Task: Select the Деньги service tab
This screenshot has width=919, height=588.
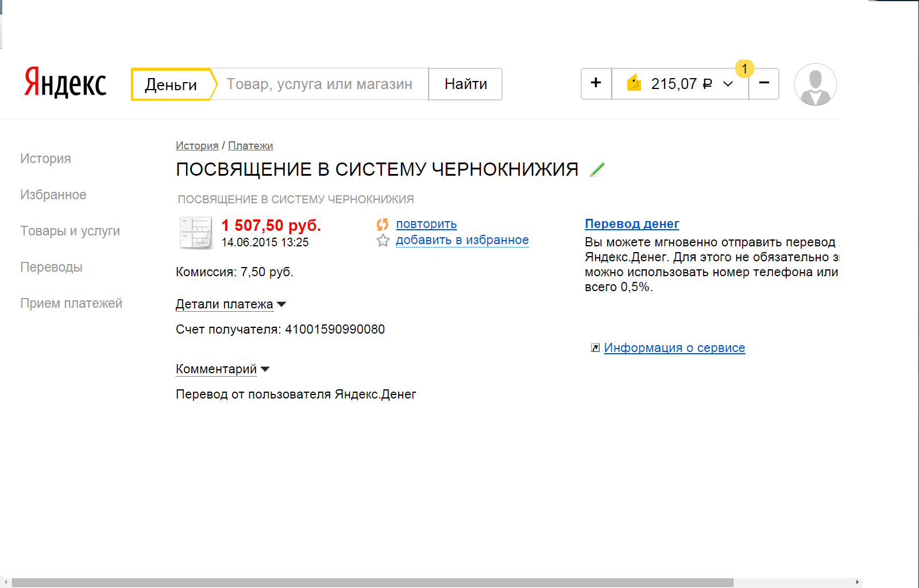Action: tap(171, 84)
